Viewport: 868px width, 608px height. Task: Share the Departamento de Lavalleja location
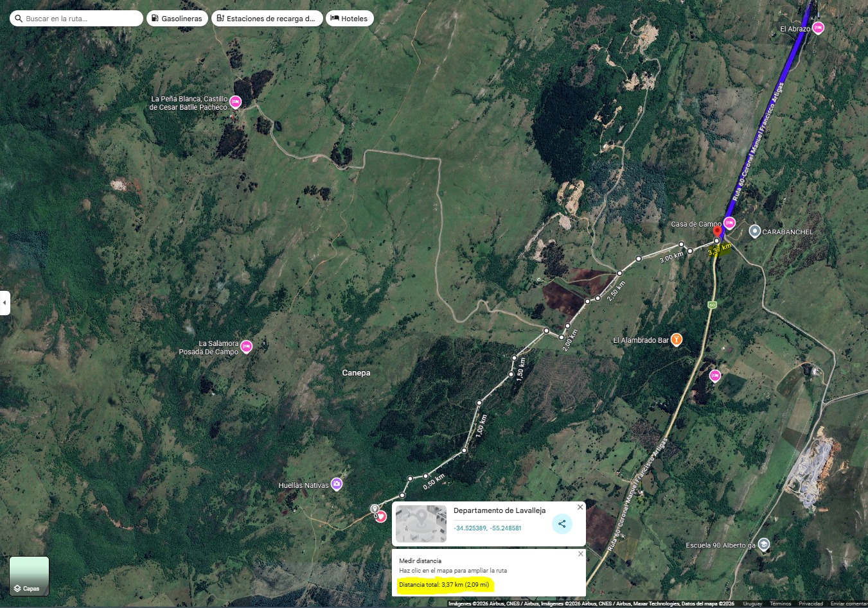[562, 524]
